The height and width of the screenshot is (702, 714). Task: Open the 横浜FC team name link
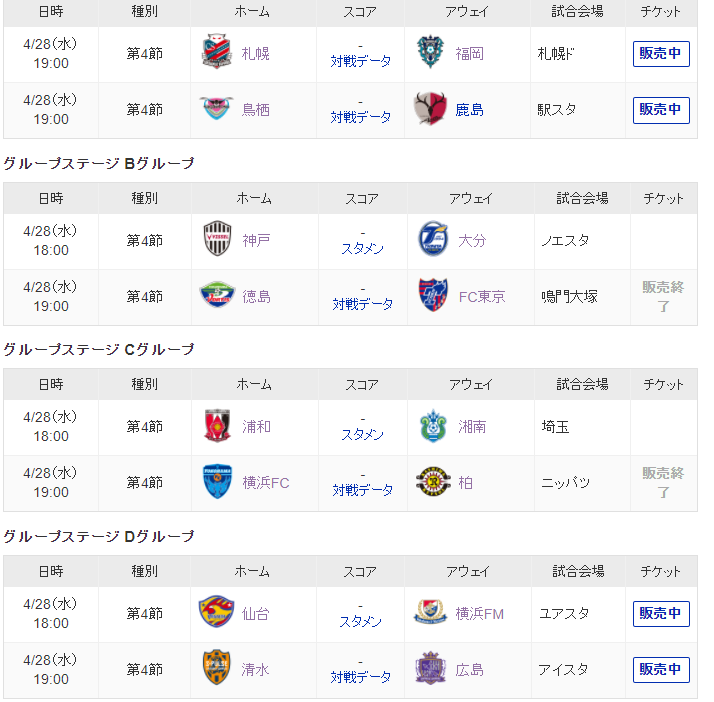[x=266, y=483]
